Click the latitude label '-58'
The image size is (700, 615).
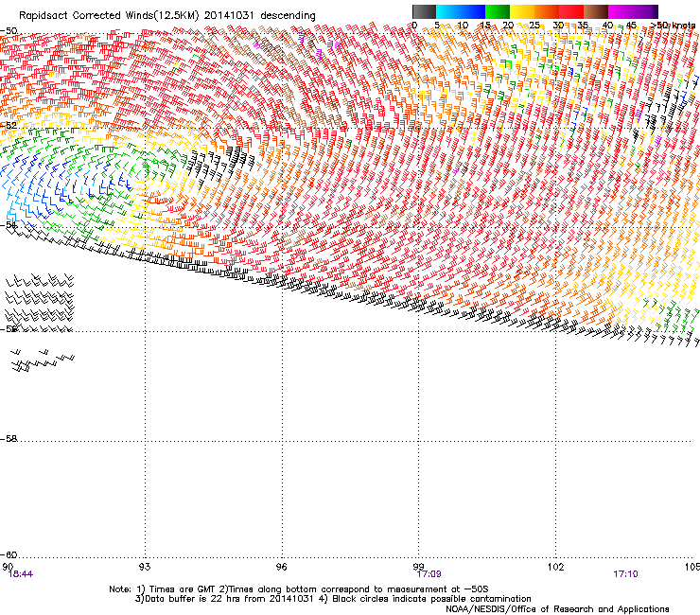[x=9, y=439]
